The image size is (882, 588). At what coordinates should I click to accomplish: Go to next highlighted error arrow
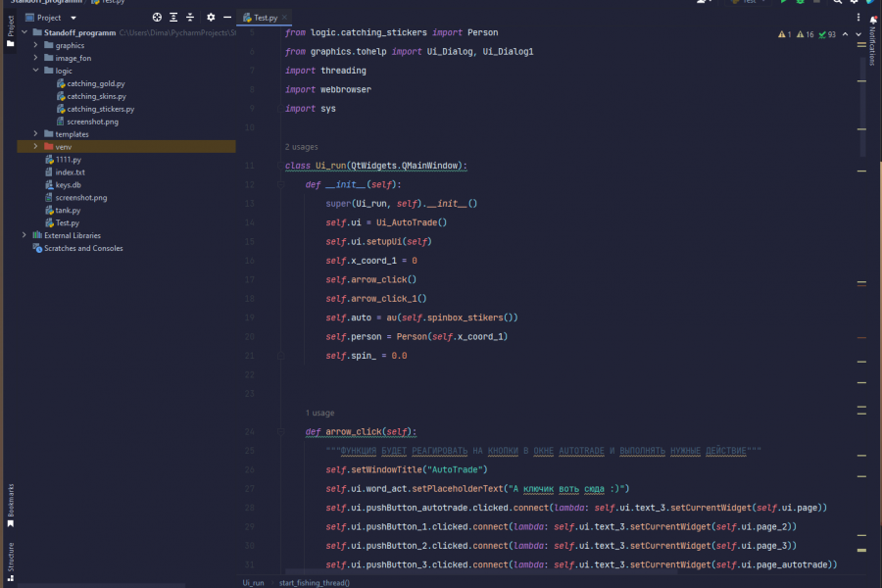click(858, 34)
